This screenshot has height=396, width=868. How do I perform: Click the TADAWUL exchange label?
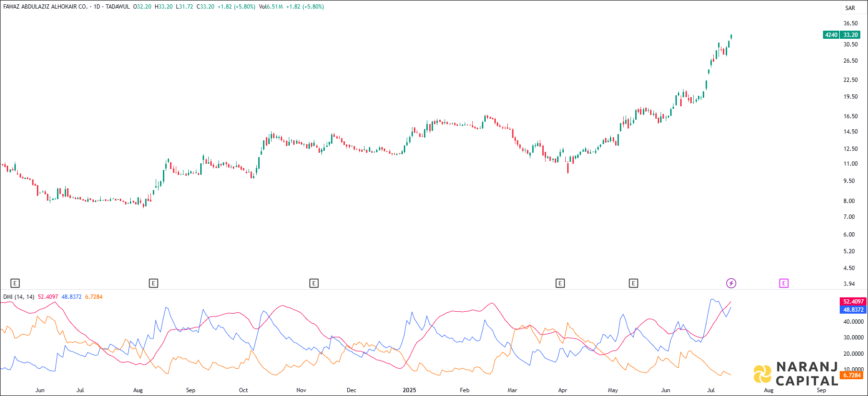coord(118,7)
